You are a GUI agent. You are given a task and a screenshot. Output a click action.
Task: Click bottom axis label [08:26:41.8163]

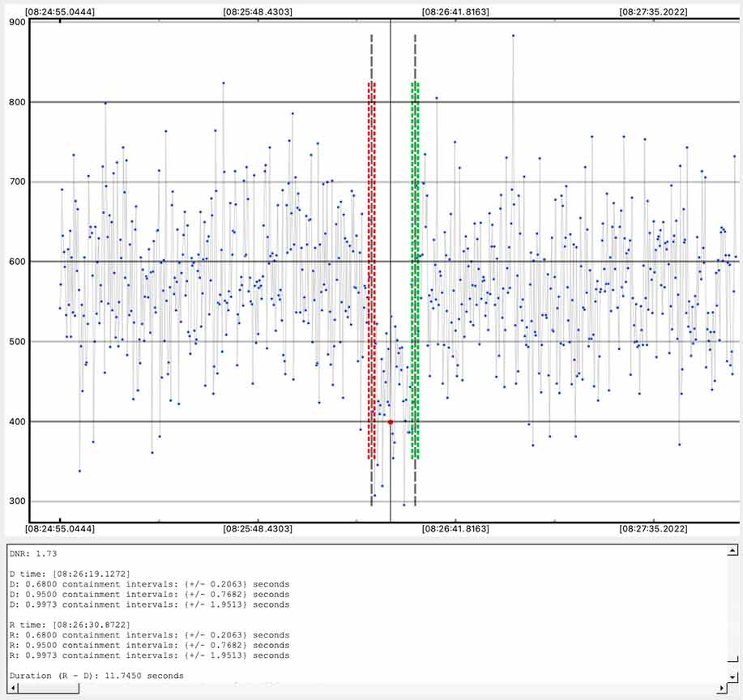point(455,528)
